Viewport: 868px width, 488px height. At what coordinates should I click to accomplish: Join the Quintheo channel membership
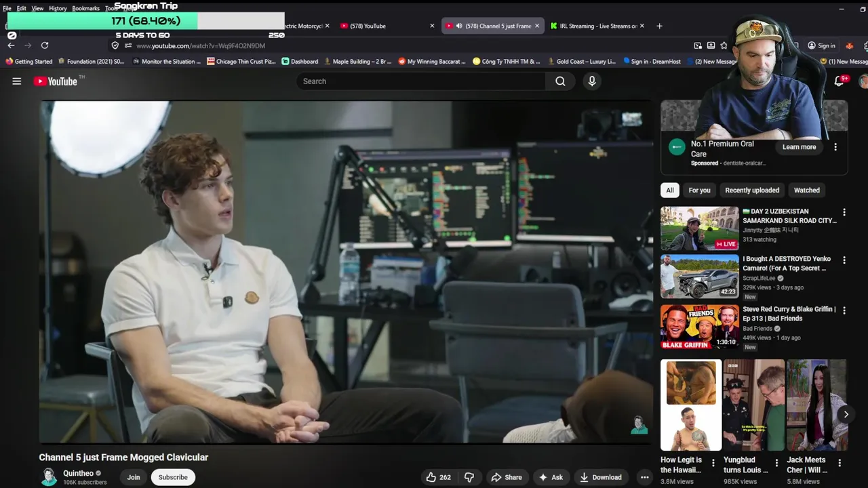click(134, 477)
